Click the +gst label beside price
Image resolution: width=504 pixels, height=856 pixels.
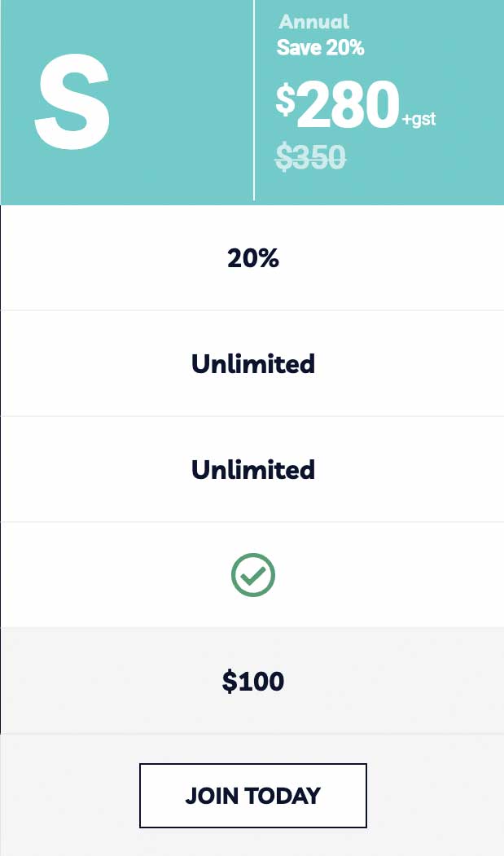419,120
